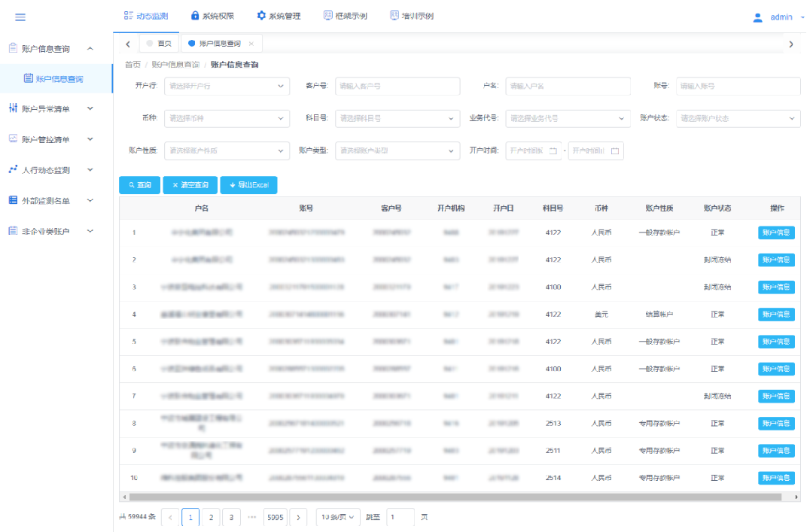Image resolution: width=807 pixels, height=532 pixels.
Task: Click the 查询 search button
Action: 140,185
